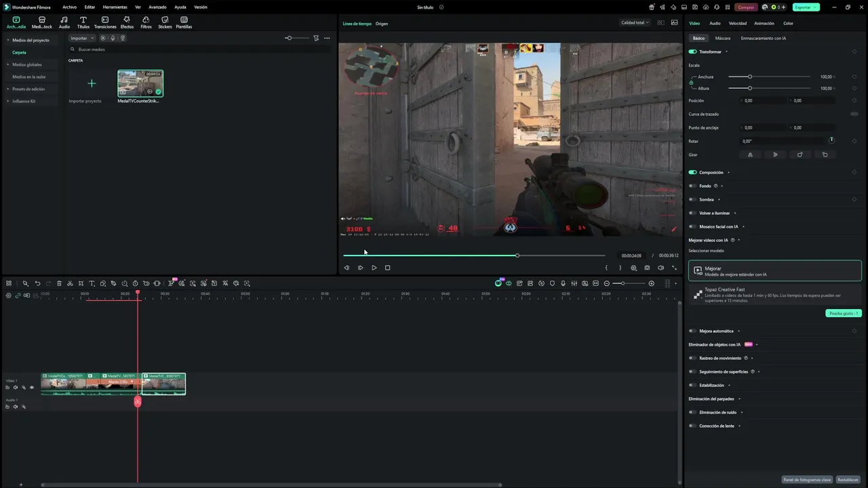The width and height of the screenshot is (868, 488).
Task: Open the Herramientas menu
Action: tap(115, 7)
